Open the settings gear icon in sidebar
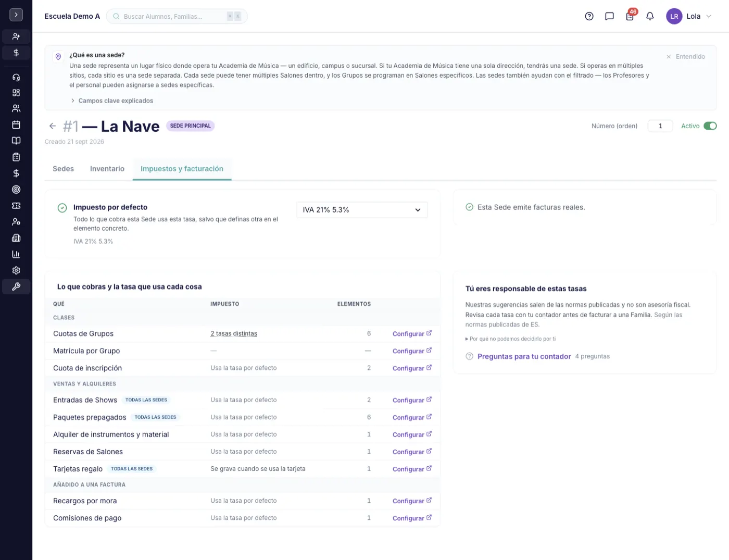Screen dimensions: 729x560 16,270
